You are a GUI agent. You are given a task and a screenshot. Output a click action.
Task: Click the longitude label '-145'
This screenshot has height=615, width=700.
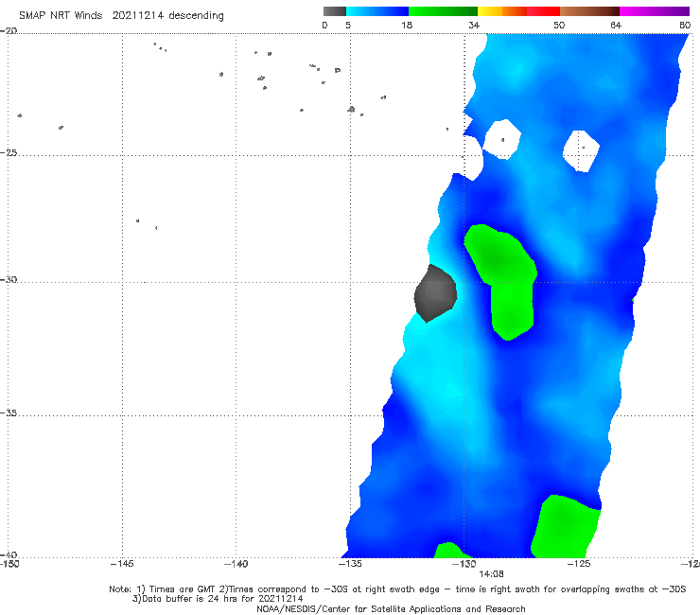point(122,564)
